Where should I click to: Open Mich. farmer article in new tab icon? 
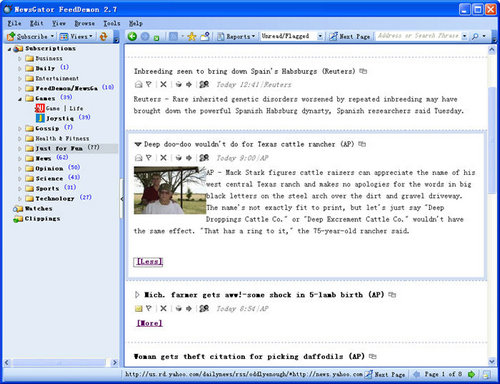point(392,295)
